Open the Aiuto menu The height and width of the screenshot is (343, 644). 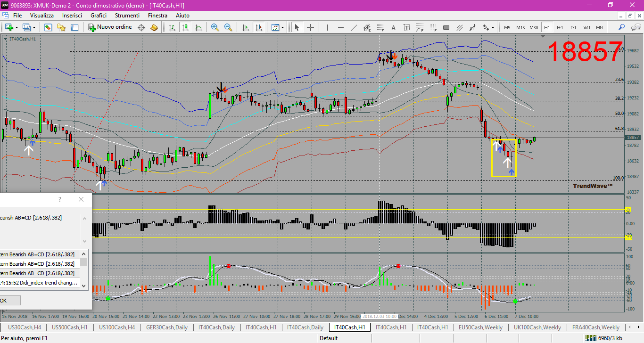pyautogui.click(x=182, y=16)
